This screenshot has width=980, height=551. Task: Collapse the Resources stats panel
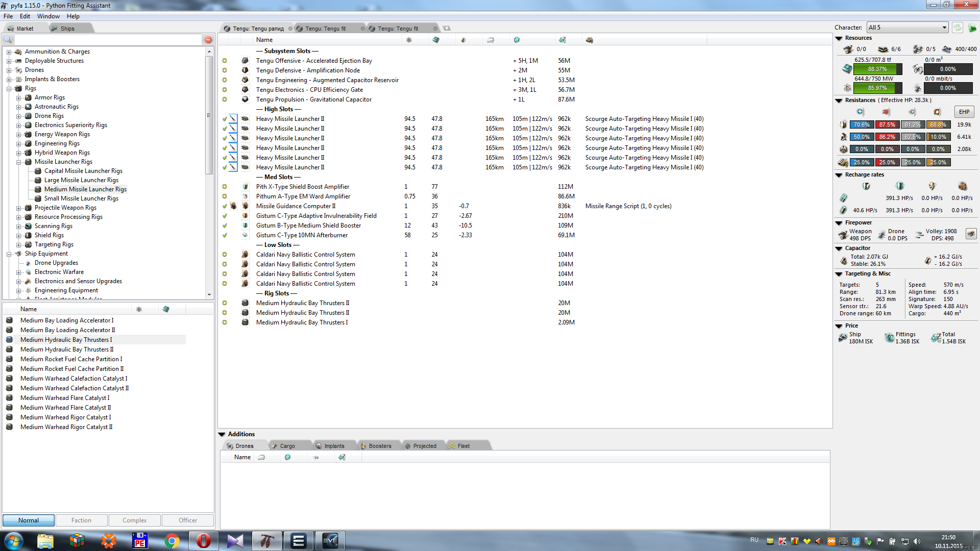pos(839,38)
